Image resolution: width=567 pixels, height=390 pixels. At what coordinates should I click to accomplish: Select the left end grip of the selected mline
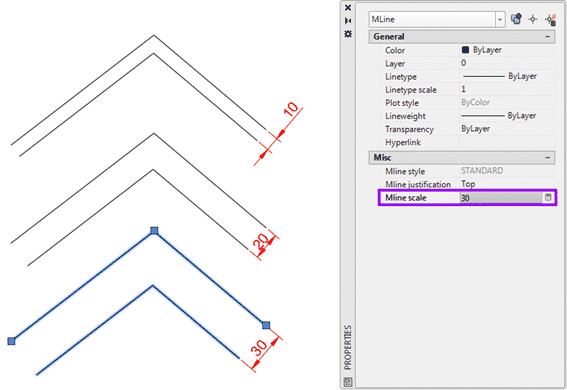coord(11,341)
